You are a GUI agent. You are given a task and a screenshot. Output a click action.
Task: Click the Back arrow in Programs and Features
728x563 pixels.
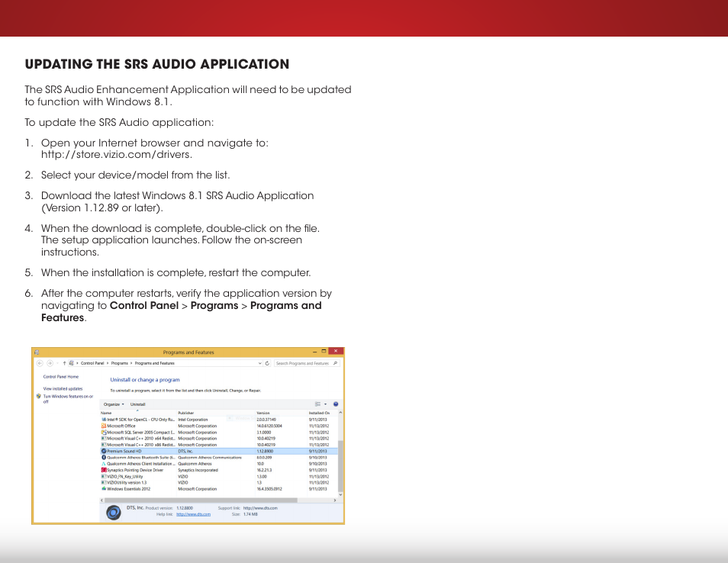40,363
